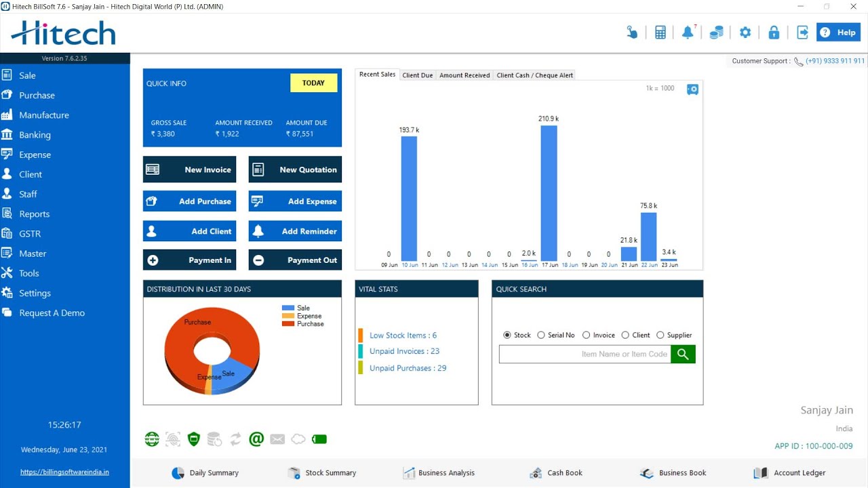Image resolution: width=868 pixels, height=488 pixels.
Task: Click the fingerprint scanner status icon
Action: pyautogui.click(x=173, y=439)
